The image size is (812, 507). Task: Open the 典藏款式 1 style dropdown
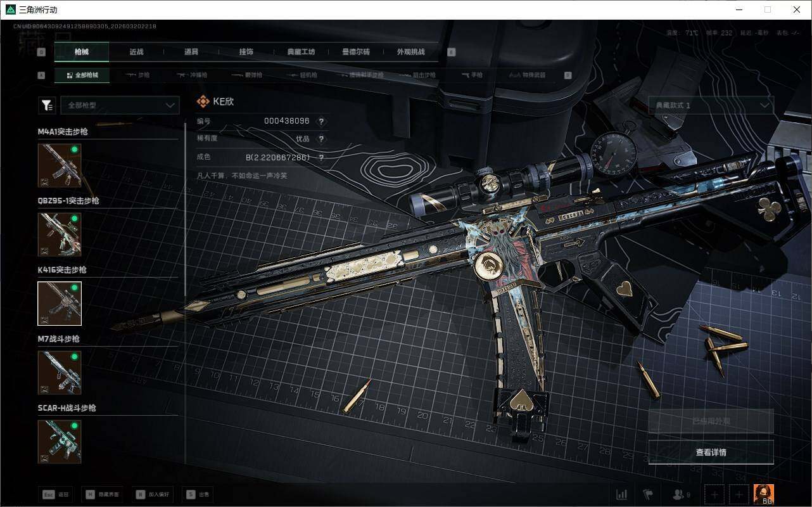tap(711, 105)
